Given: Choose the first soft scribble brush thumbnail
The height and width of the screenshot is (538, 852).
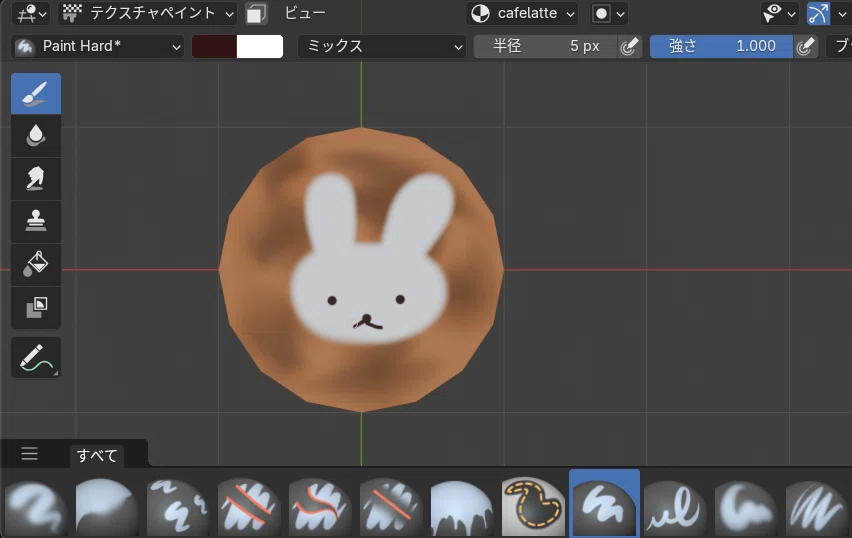Looking at the screenshot, I should tap(36, 508).
